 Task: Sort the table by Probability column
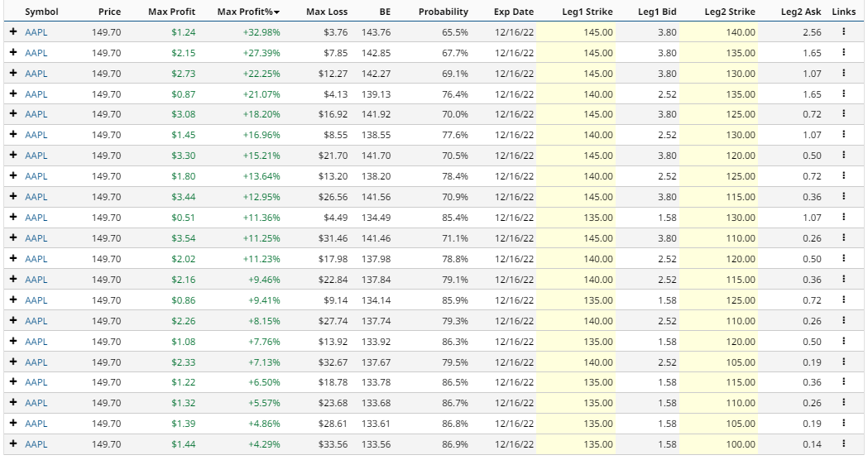443,12
